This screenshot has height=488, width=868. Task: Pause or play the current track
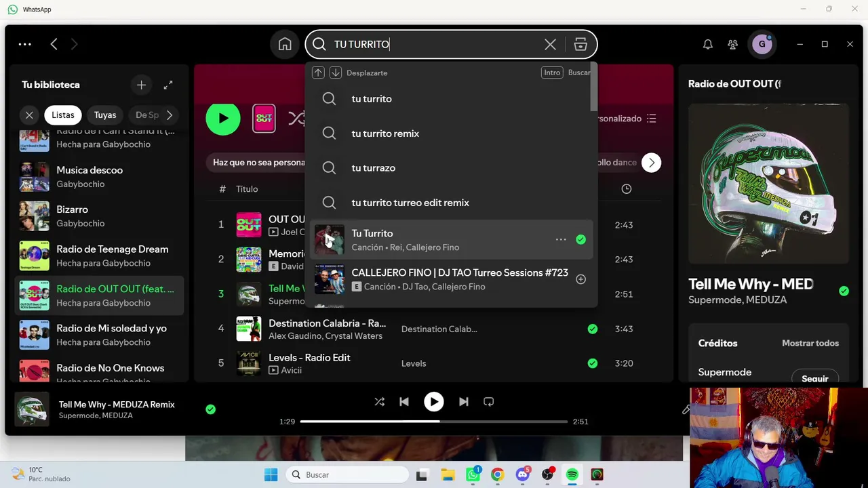click(x=433, y=402)
